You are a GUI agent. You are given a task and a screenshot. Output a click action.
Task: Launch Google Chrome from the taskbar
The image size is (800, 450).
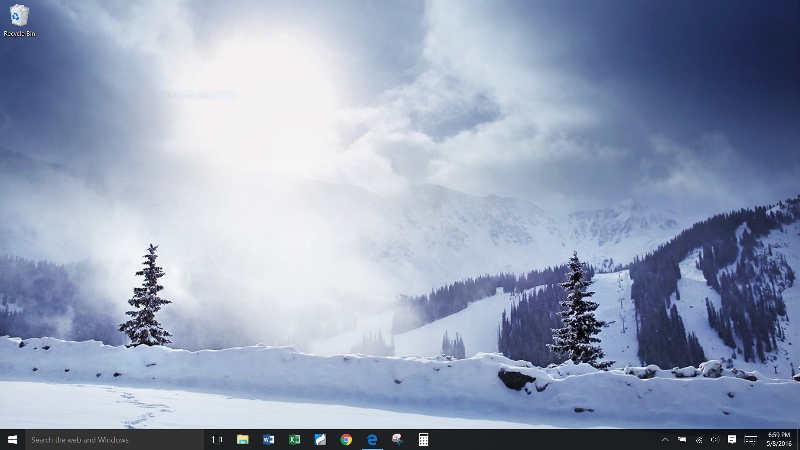click(346, 439)
